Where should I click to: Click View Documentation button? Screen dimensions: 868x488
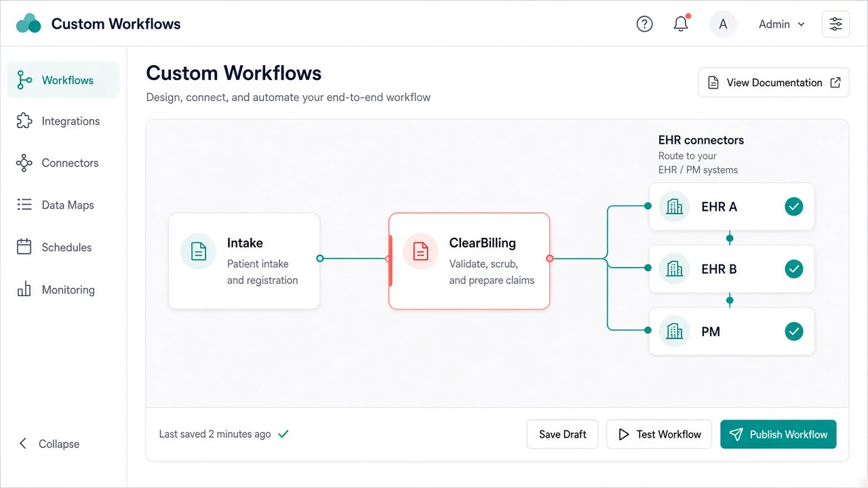point(774,83)
